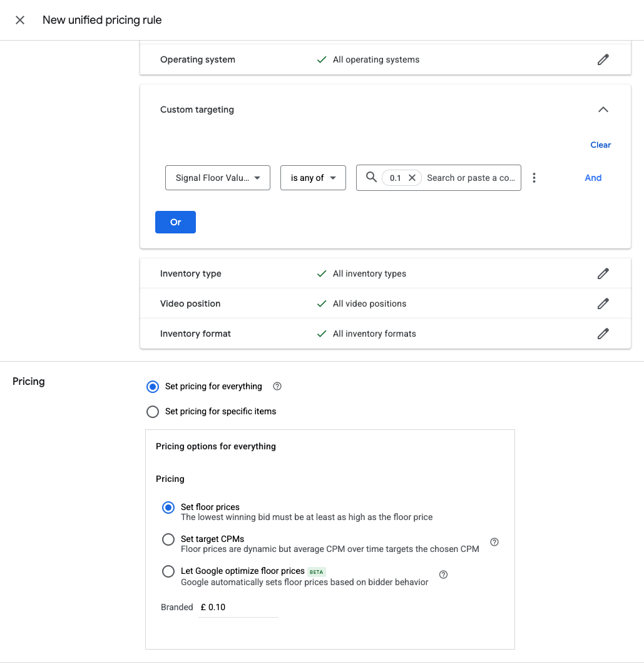Show help for Set target CPMs
644x669 pixels.
point(494,542)
